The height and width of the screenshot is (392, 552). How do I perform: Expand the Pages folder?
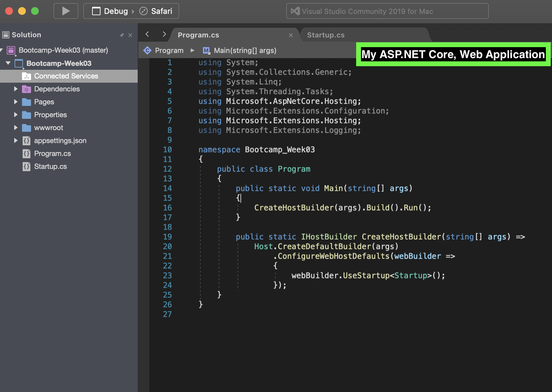click(x=16, y=102)
